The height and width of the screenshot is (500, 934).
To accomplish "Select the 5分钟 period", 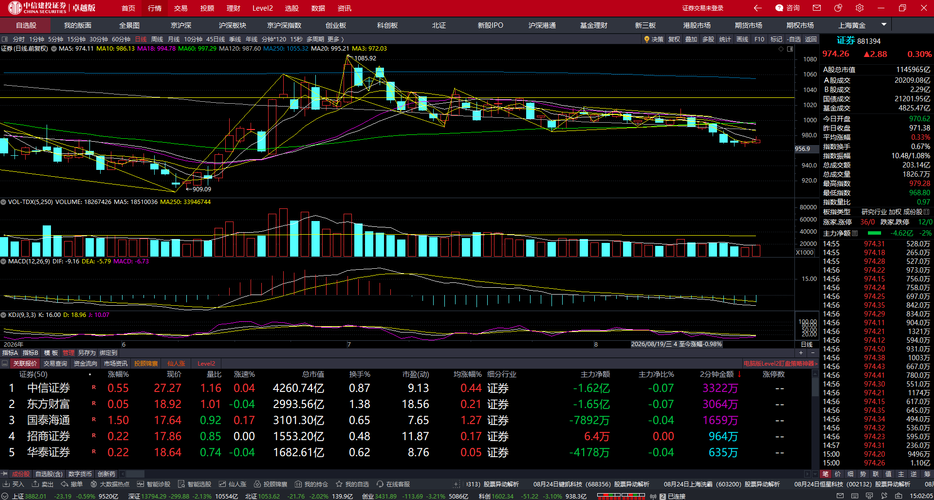I will pyautogui.click(x=55, y=39).
